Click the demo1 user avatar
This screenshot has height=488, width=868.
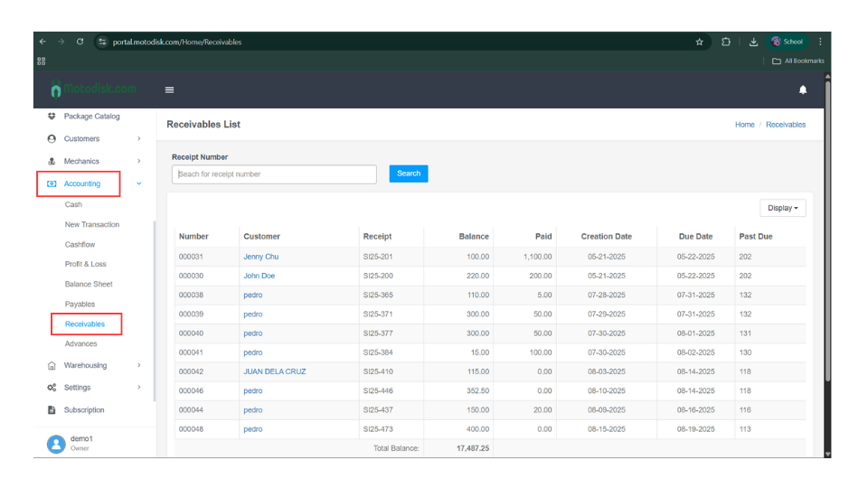pos(56,443)
